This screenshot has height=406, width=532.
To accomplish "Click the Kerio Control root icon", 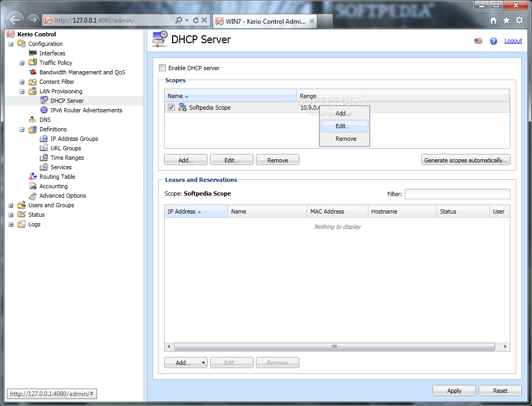I will 11,34.
